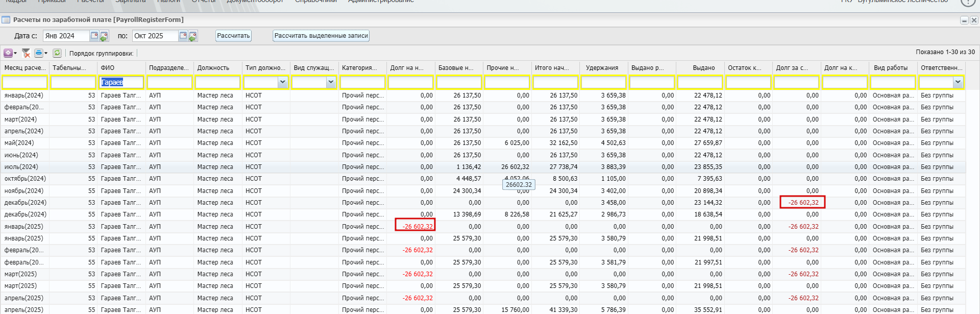980x314 pixels.
Task: Click cell value 23 855,35
Action: 708,167
